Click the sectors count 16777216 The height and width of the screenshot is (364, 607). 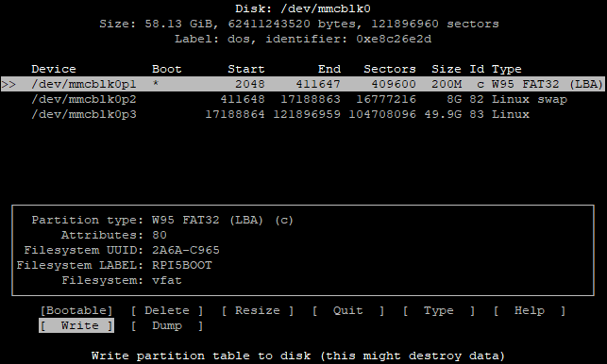(386, 99)
